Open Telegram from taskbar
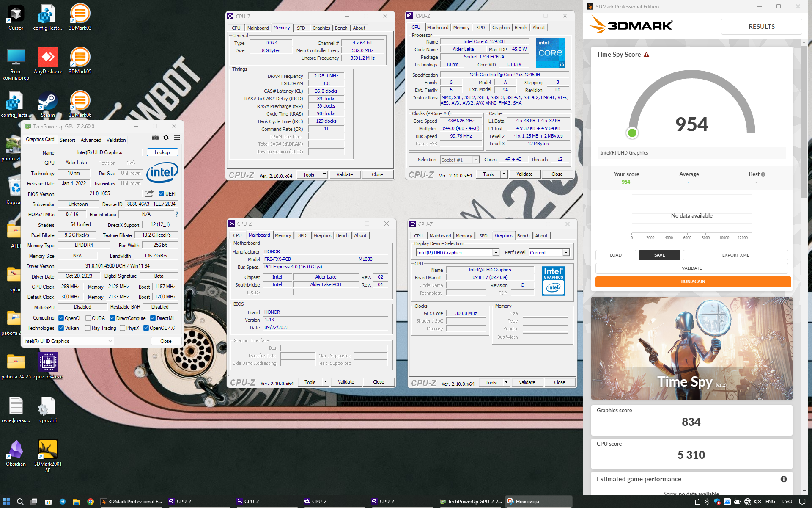 (63, 502)
